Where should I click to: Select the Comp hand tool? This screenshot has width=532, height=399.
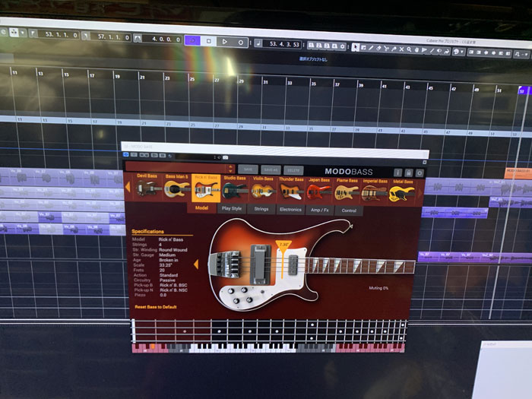pos(416,50)
